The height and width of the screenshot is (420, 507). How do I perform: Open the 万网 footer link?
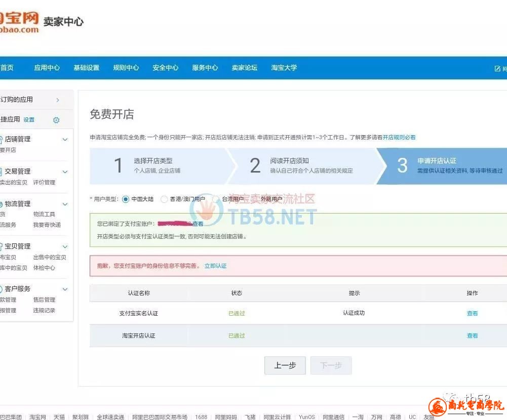point(377,417)
